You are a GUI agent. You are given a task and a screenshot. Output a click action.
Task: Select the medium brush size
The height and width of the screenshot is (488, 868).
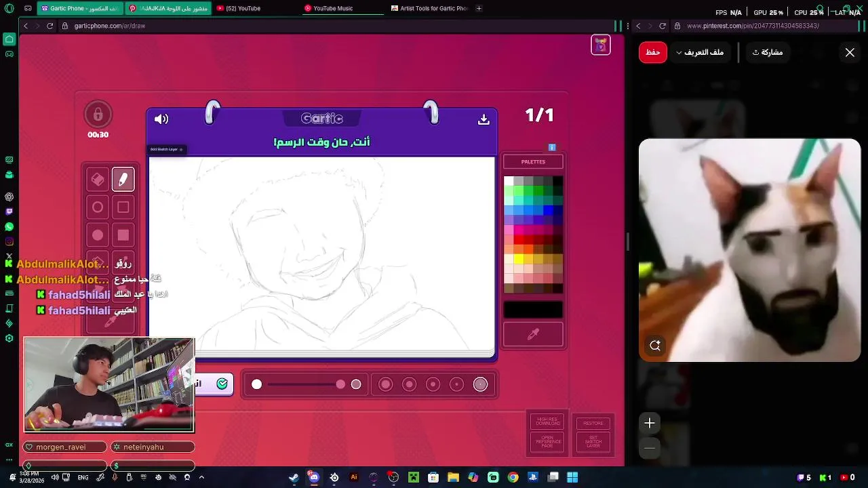pyautogui.click(x=433, y=384)
